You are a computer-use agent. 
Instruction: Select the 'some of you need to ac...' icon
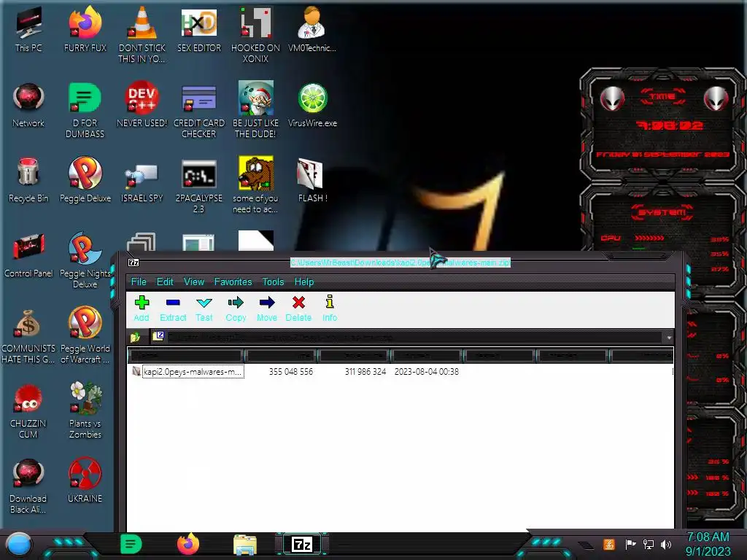tap(256, 184)
